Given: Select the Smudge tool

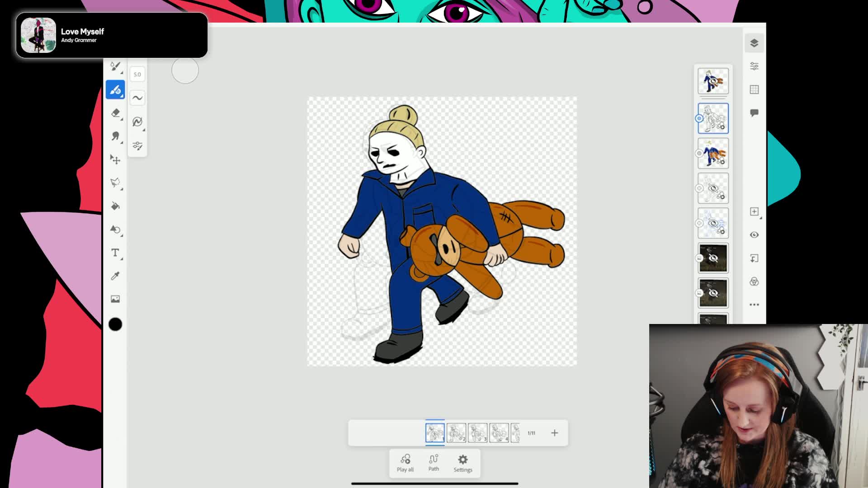Looking at the screenshot, I should point(115,136).
